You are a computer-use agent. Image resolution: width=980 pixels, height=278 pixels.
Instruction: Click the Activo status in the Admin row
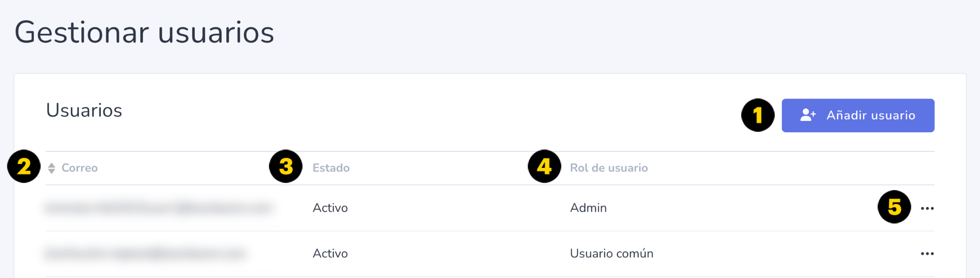pyautogui.click(x=330, y=208)
